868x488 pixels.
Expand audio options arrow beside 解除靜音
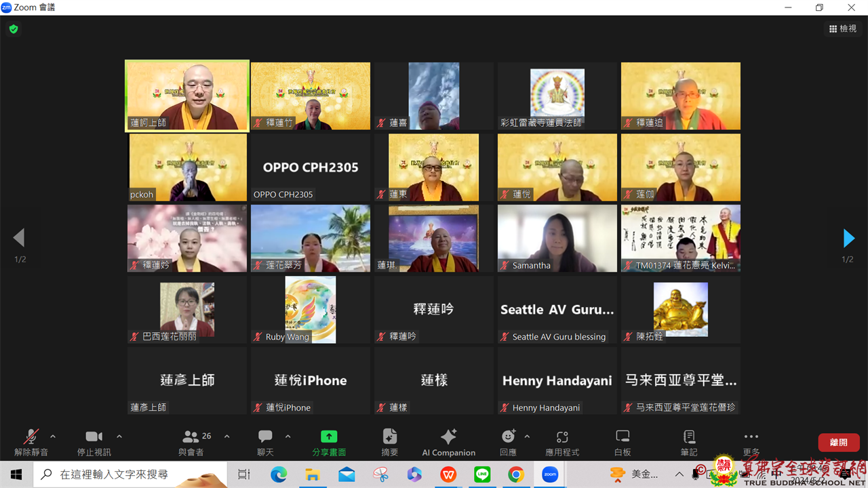tap(53, 436)
